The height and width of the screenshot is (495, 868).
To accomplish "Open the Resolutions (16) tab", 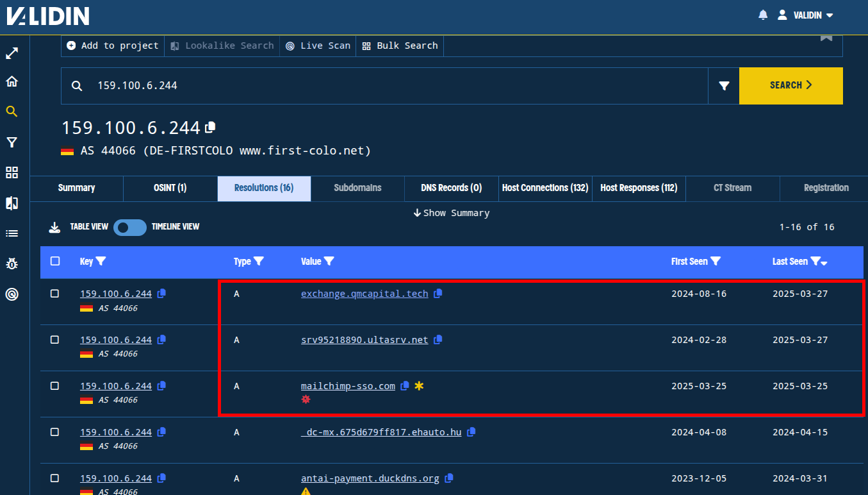I will 264,188.
